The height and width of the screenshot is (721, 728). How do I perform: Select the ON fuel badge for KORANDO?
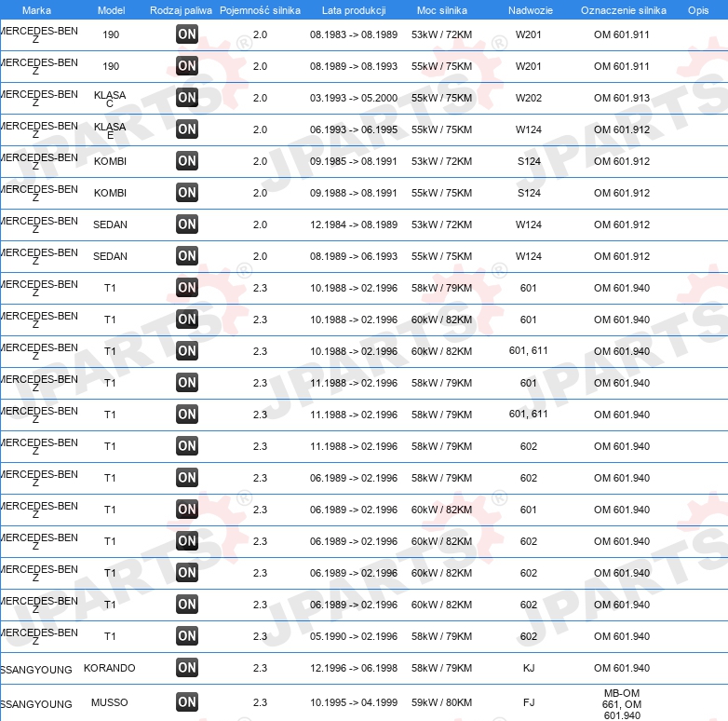click(x=187, y=668)
